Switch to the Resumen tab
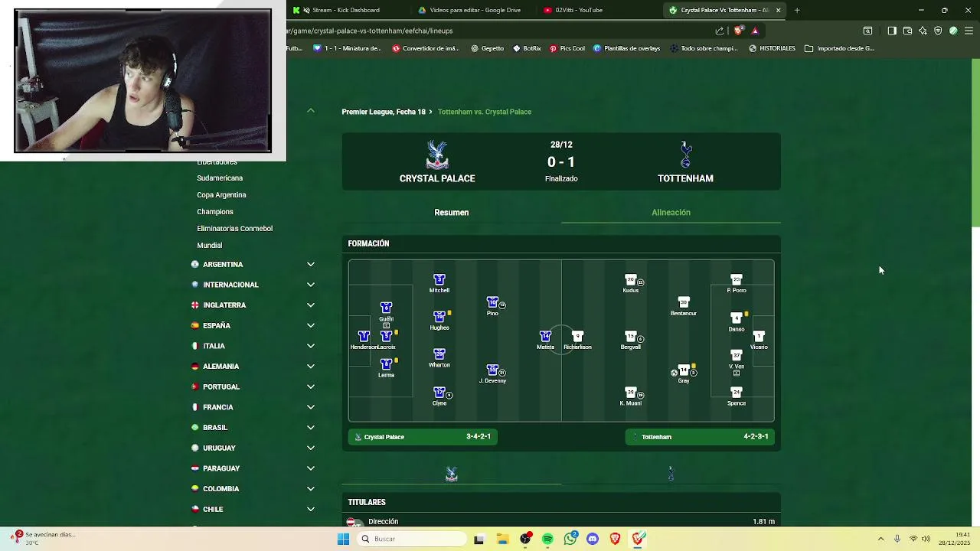This screenshot has height=551, width=980. [x=452, y=212]
